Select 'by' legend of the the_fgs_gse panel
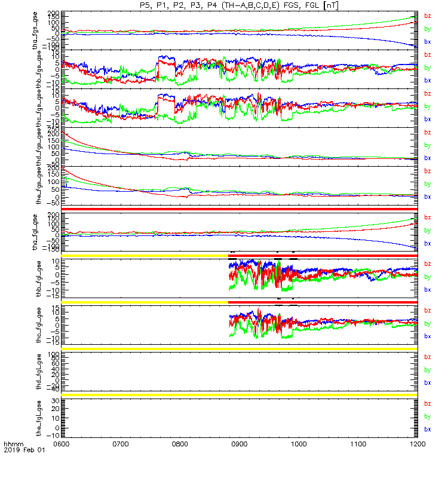448x478 pixels. [428, 184]
